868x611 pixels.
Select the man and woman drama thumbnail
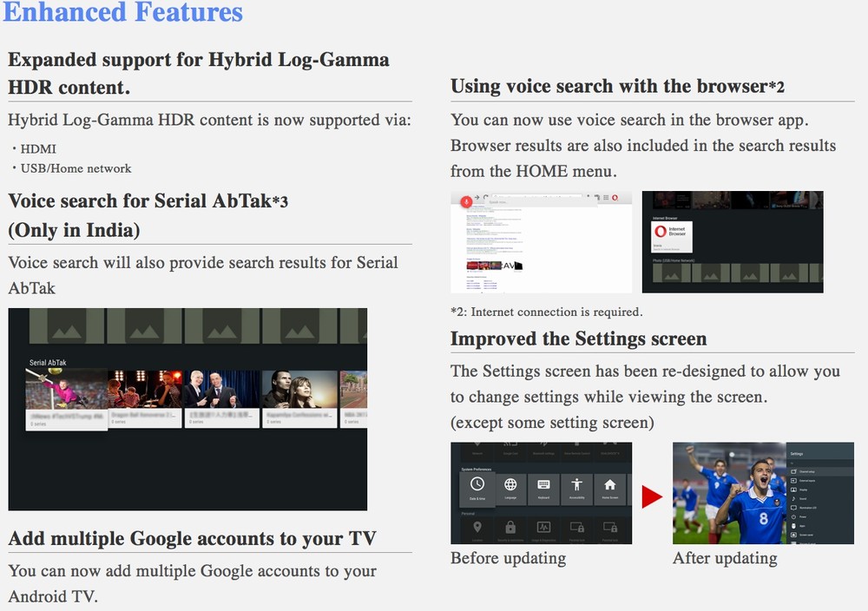[299, 390]
